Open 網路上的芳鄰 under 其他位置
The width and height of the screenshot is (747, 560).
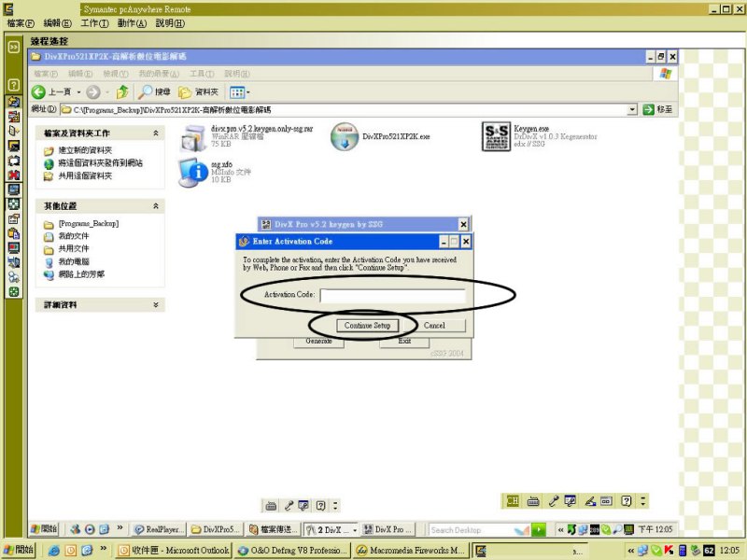(81, 274)
